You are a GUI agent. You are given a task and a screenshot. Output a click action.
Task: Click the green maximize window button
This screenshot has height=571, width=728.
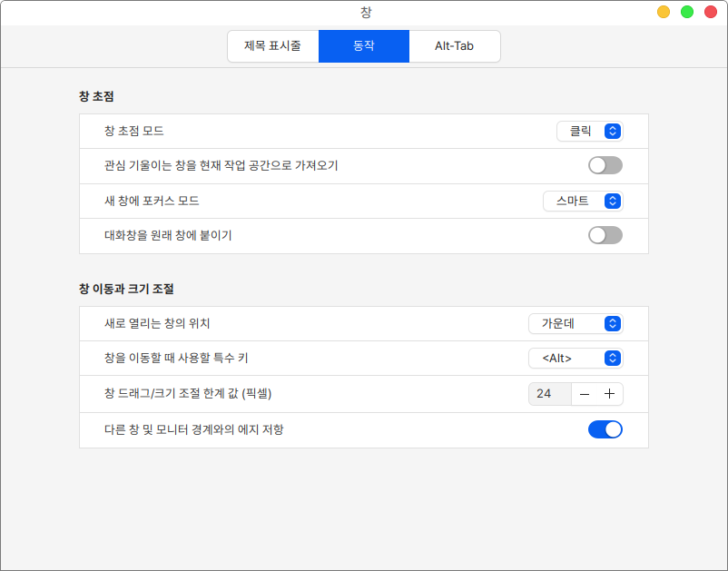pos(687,12)
